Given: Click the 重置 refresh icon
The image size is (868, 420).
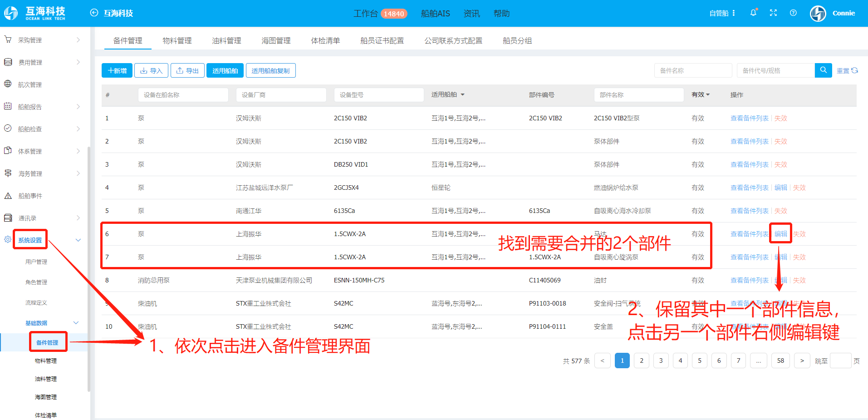Looking at the screenshot, I should point(855,70).
